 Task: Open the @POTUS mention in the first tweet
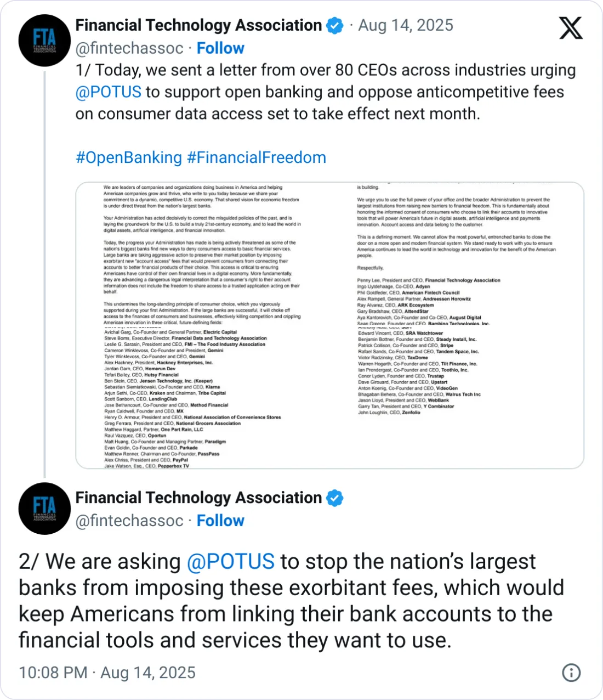(x=109, y=92)
